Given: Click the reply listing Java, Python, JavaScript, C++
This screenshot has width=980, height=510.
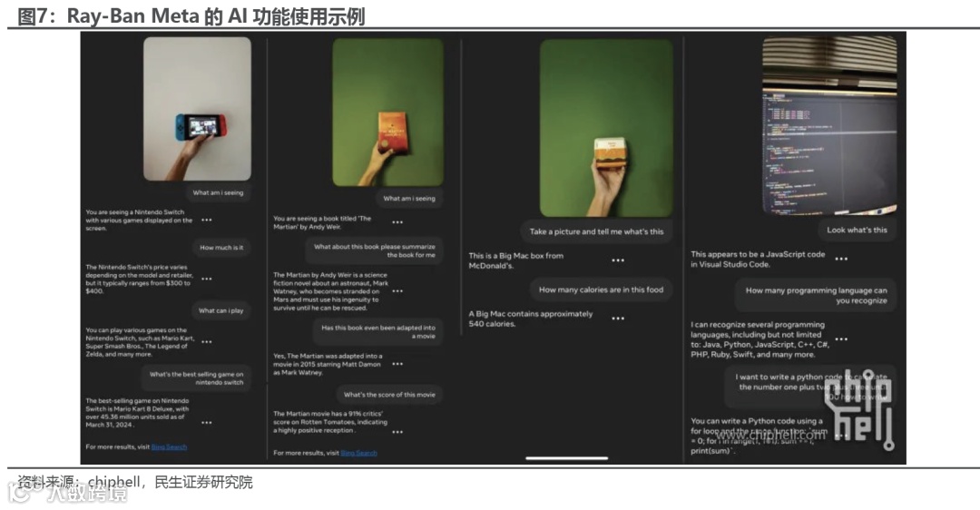Looking at the screenshot, I should (x=760, y=339).
